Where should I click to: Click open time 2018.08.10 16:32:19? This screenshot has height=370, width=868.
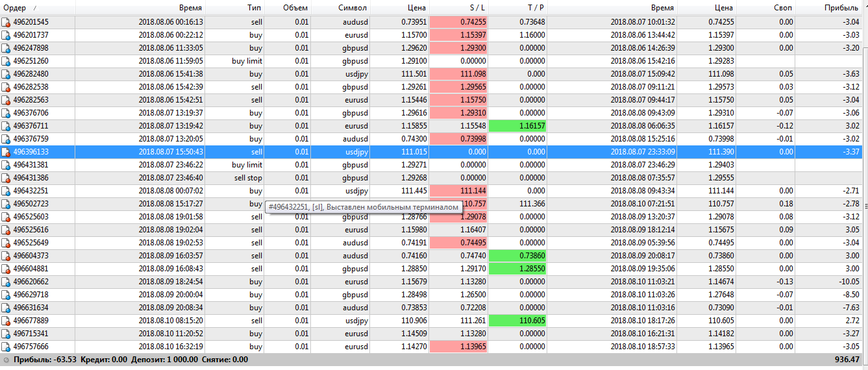171,347
